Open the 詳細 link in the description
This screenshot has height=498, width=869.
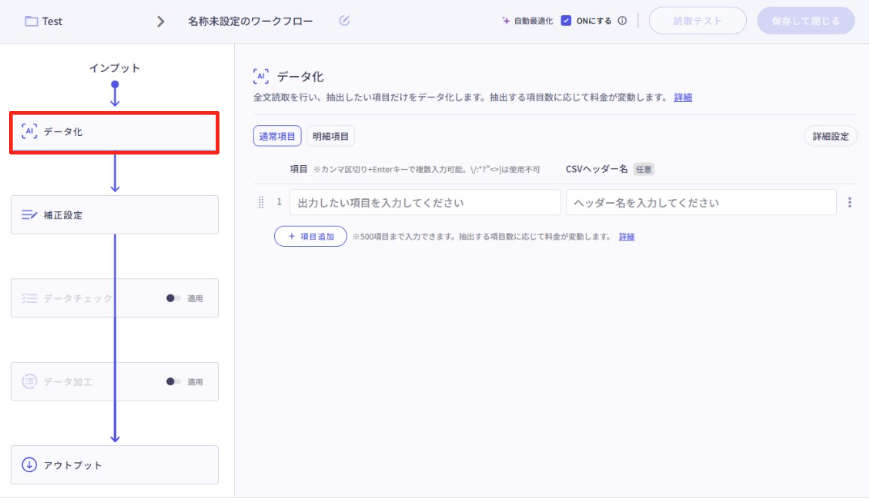tap(682, 97)
